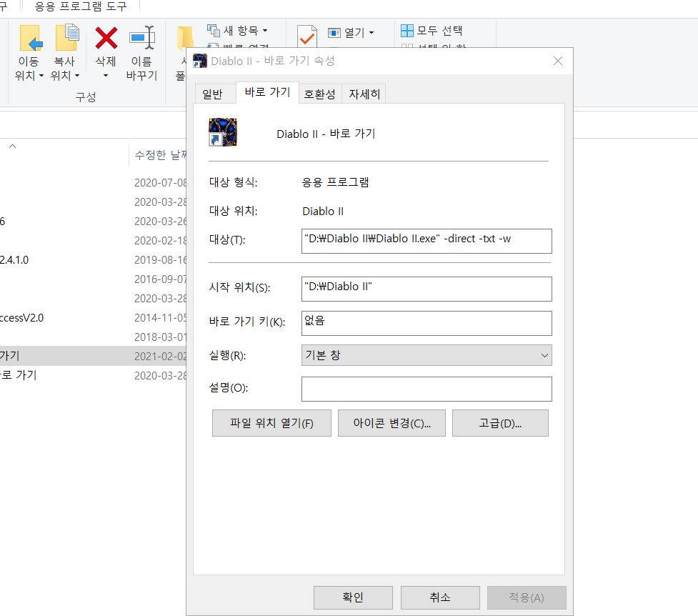The image size is (698, 616).
Task: Select the row dated 2014-11-05
Action: (93, 317)
